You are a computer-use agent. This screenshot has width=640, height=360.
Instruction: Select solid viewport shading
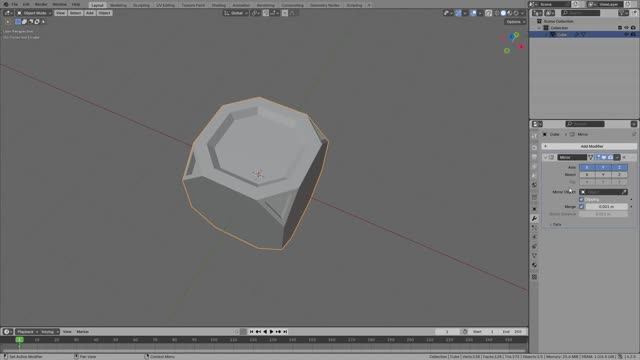[x=503, y=13]
